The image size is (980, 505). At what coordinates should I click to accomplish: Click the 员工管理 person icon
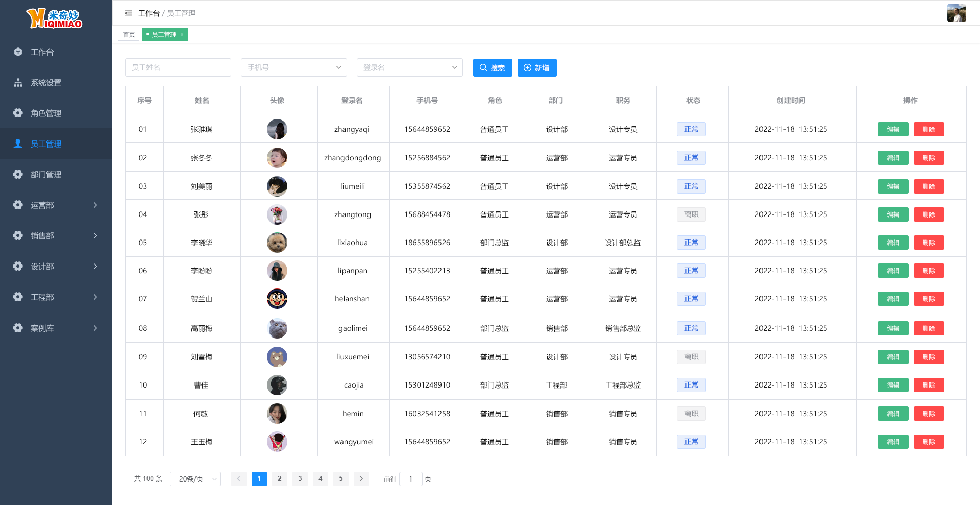[18, 143]
